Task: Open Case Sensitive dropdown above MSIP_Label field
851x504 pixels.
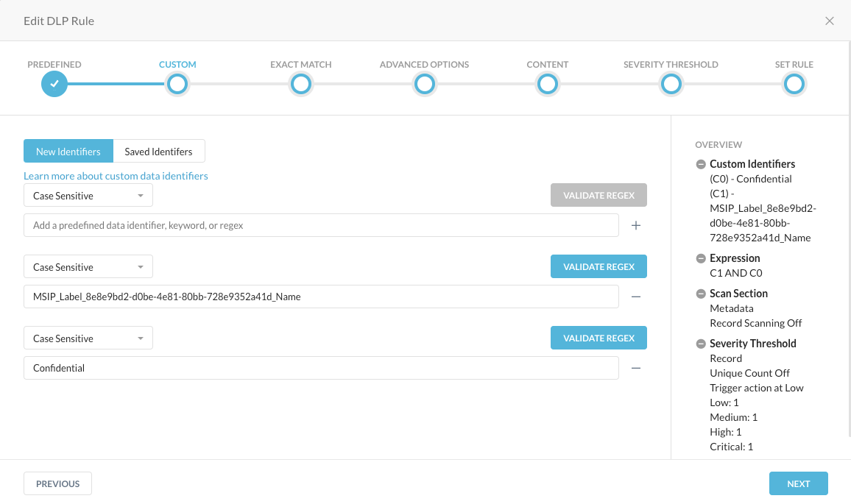Action: (88, 267)
